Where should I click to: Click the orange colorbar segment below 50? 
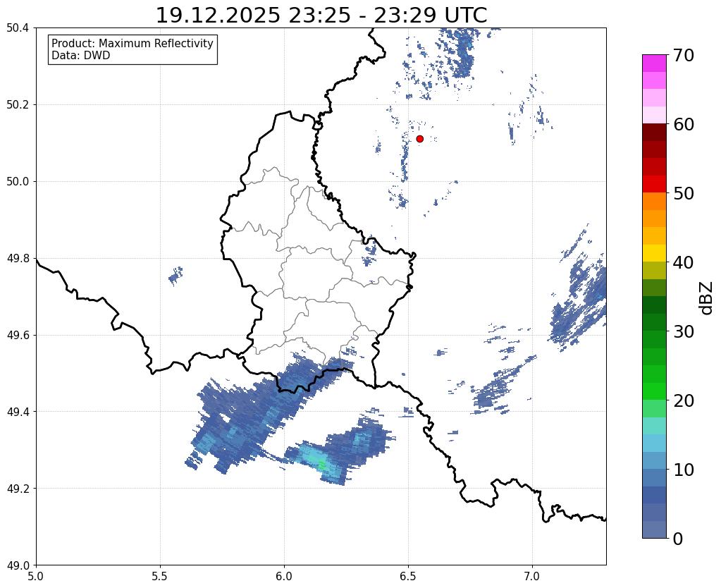(x=654, y=201)
